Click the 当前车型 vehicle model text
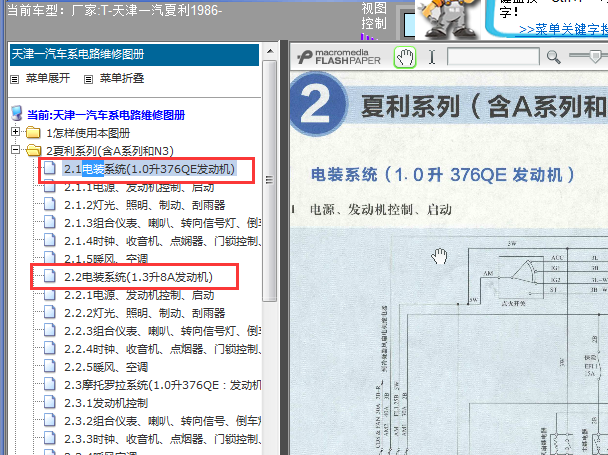This screenshot has width=608, height=455. click(x=115, y=10)
